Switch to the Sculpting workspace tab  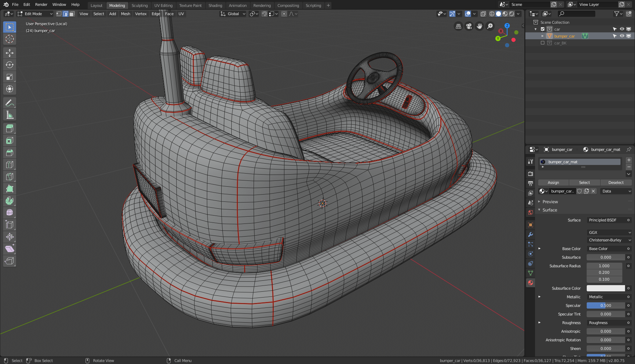(x=140, y=6)
